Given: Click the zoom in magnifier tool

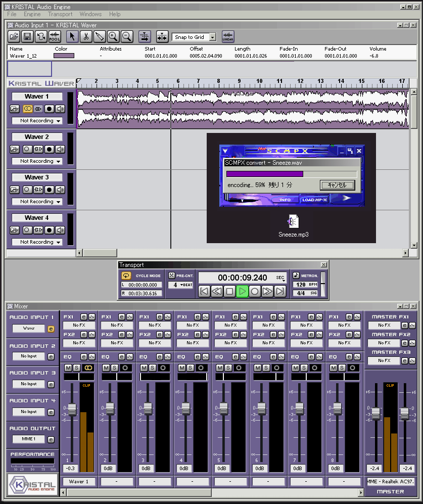Looking at the screenshot, I should tap(113, 36).
